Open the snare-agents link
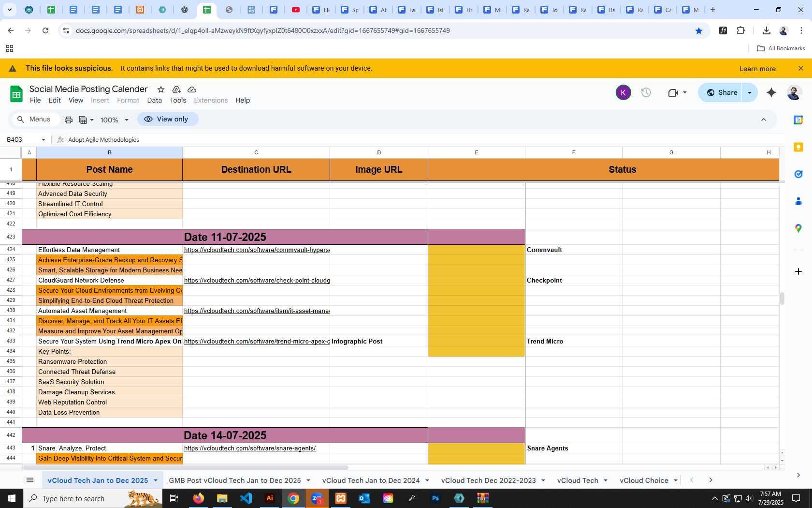This screenshot has height=508, width=812. click(250, 448)
